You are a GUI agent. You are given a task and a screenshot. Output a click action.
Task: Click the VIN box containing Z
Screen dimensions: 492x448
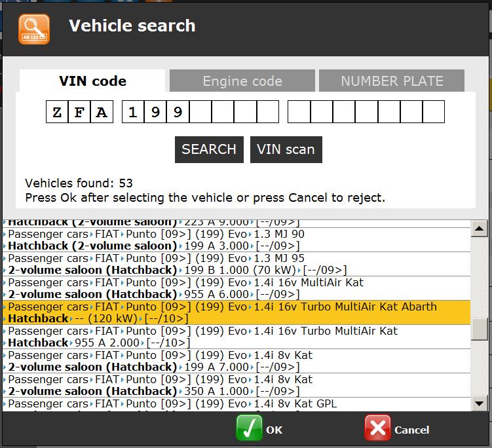coord(57,112)
